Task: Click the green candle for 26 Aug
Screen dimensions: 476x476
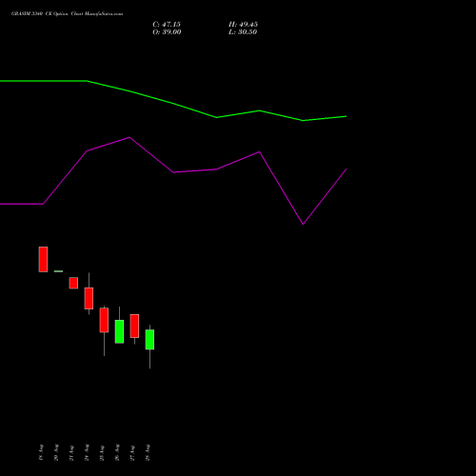Action: [119, 331]
